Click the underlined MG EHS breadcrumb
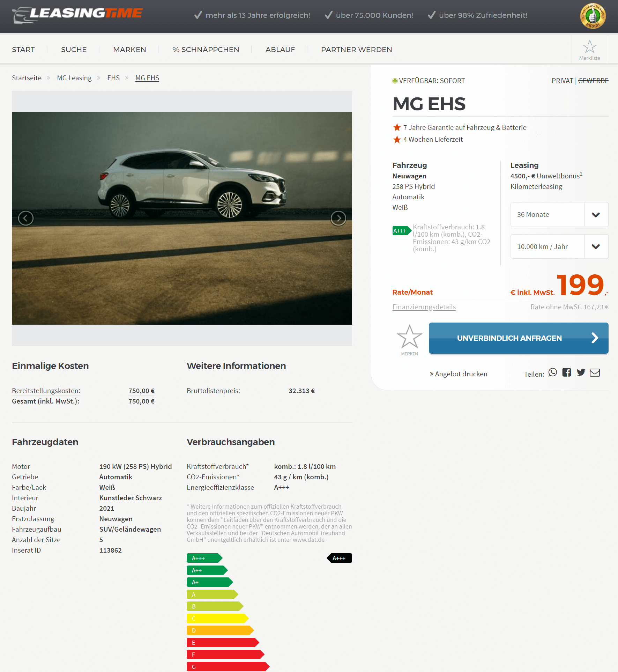This screenshot has height=672, width=618. (x=147, y=78)
